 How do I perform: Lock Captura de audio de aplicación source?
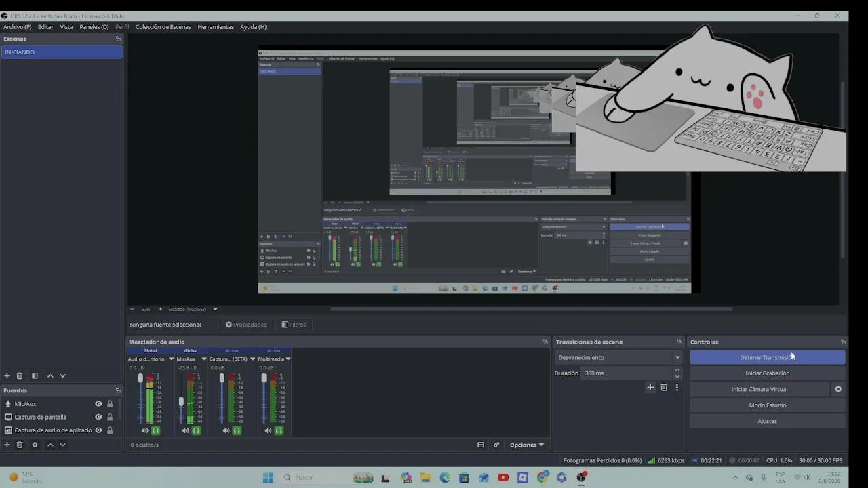[x=110, y=430]
